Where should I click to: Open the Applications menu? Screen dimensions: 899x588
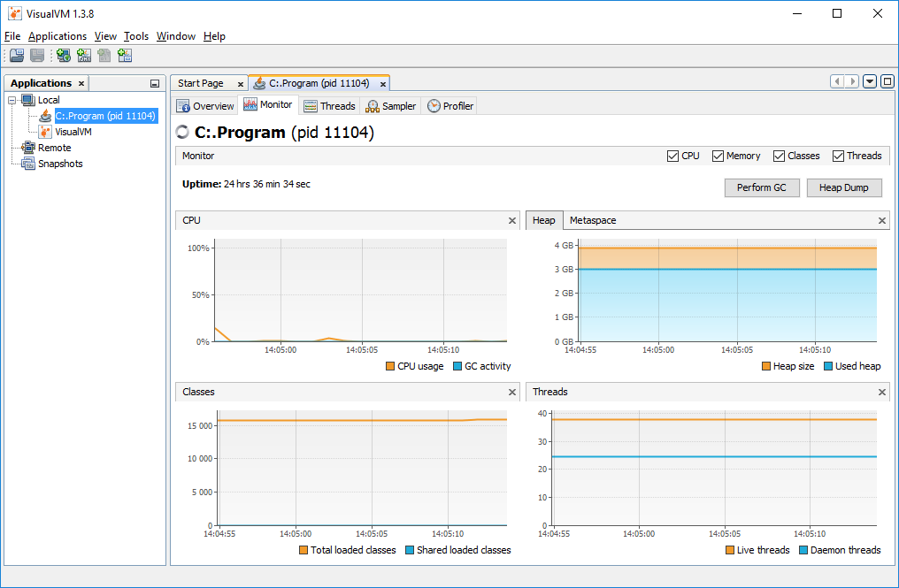[58, 36]
